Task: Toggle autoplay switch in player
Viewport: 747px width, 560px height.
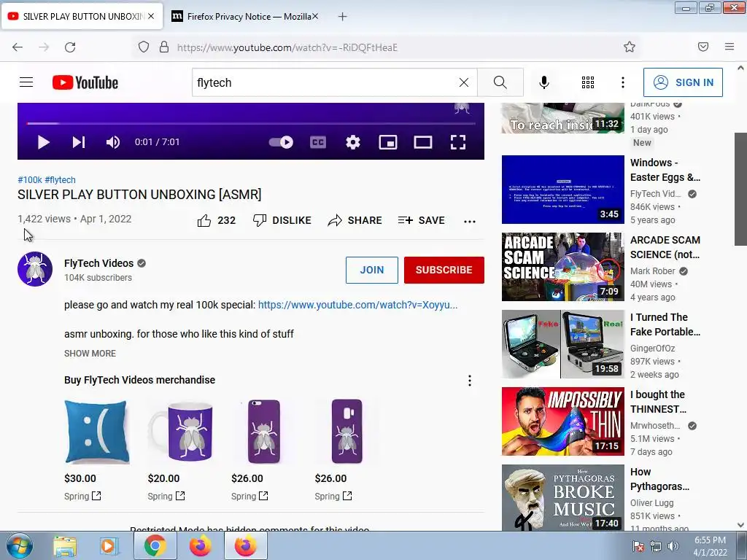Action: click(x=281, y=142)
